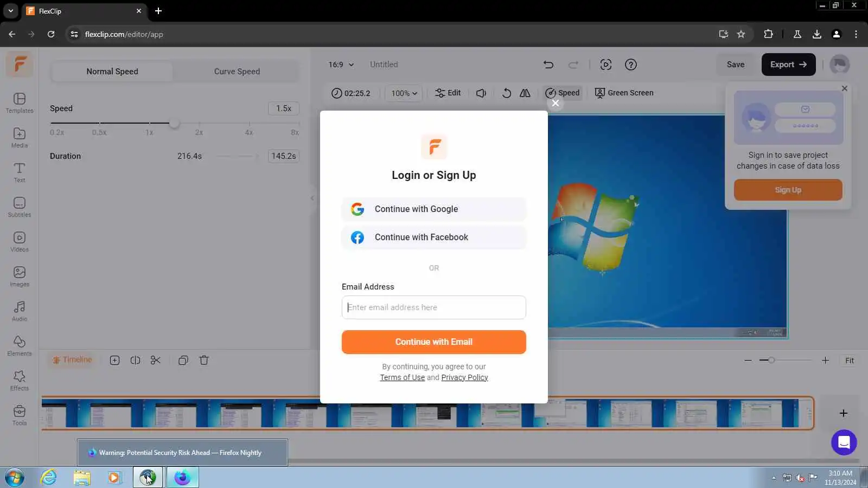Open the Terms of Use link
Screen dimensions: 868x488
pos(403,377)
